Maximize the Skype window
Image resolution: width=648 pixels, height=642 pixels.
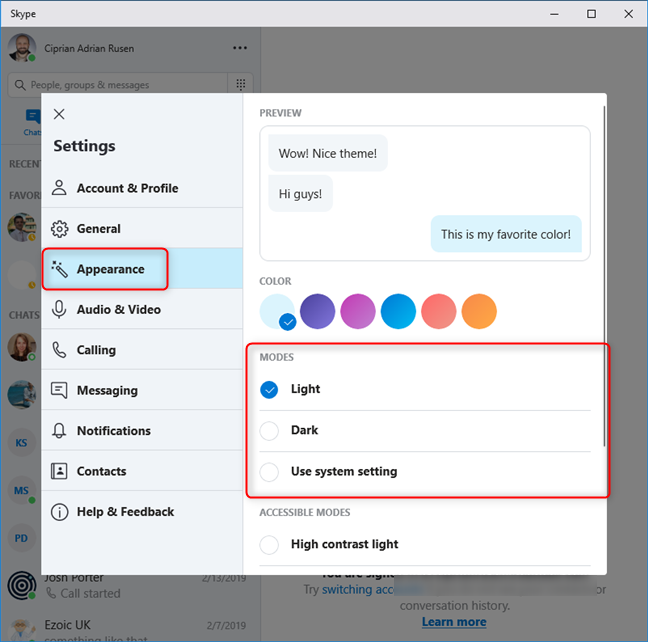591,14
